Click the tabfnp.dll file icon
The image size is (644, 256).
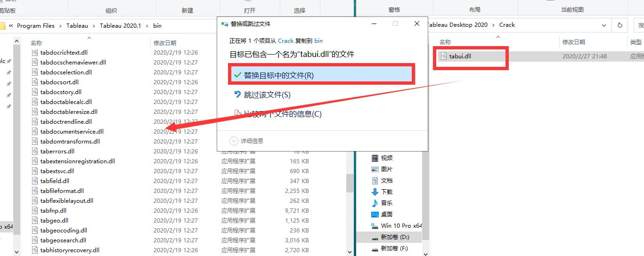click(35, 211)
